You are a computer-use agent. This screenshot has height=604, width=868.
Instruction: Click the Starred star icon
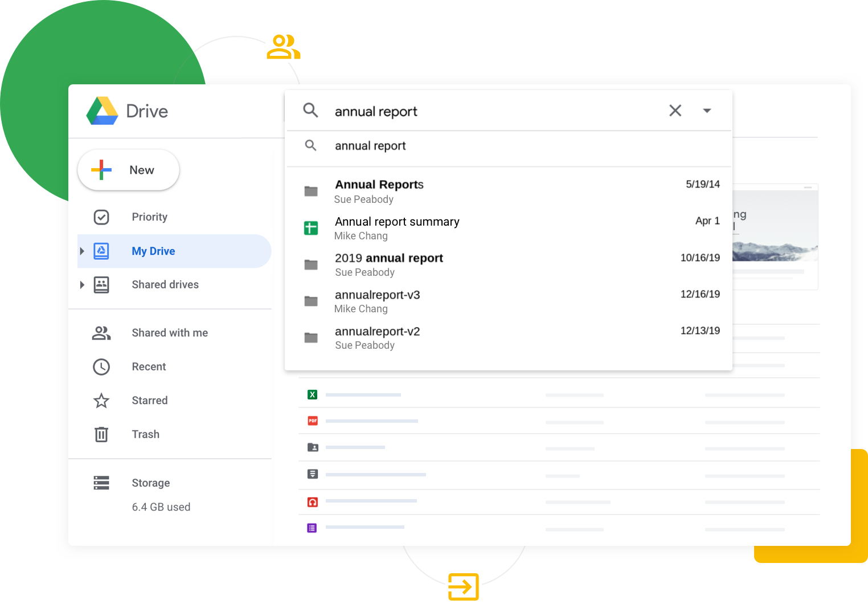pos(101,401)
